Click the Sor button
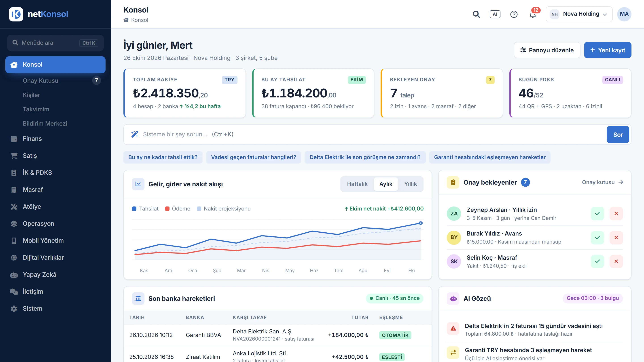 point(618,135)
